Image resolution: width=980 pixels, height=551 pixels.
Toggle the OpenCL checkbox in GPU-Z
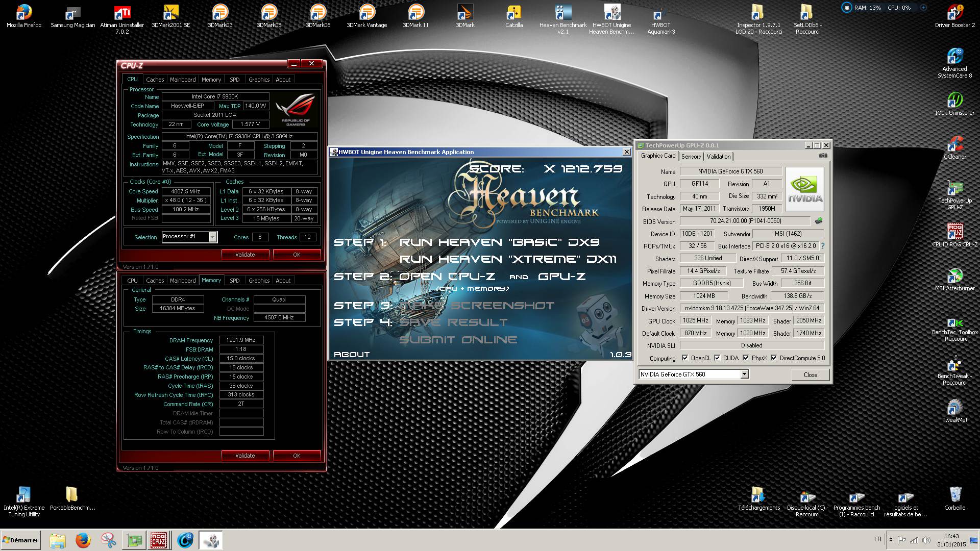[685, 358]
